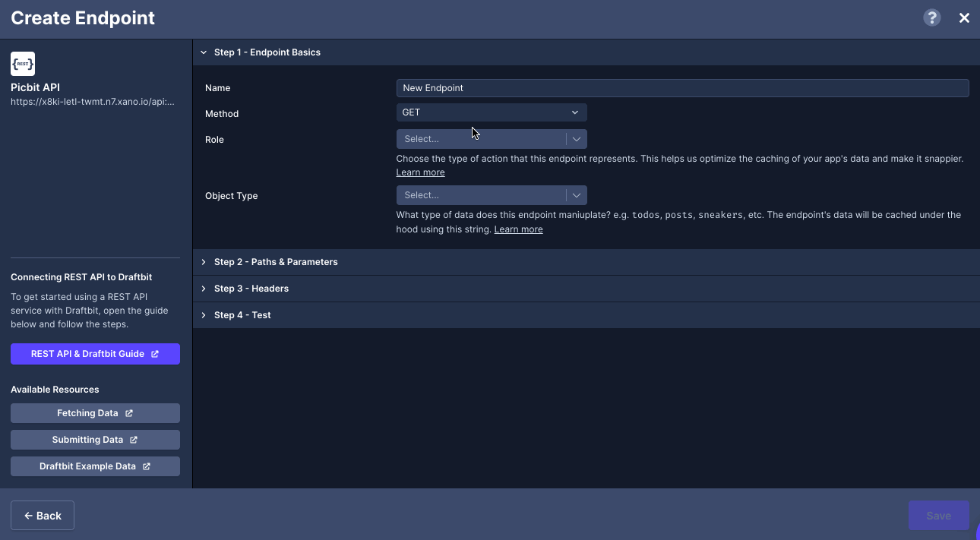The height and width of the screenshot is (540, 980).
Task: Click Learn more link under Role
Action: [420, 172]
